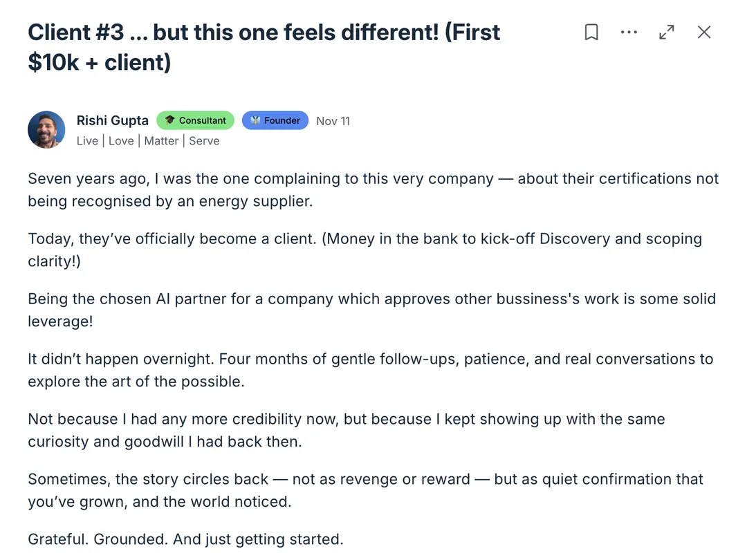This screenshot has width=747, height=560.
Task: Click the paragraph starting "Seven years ago"
Action: click(373, 190)
